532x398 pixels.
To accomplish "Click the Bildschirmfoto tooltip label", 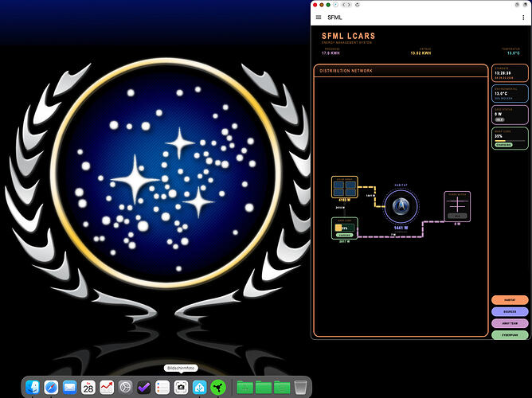I will tap(181, 368).
